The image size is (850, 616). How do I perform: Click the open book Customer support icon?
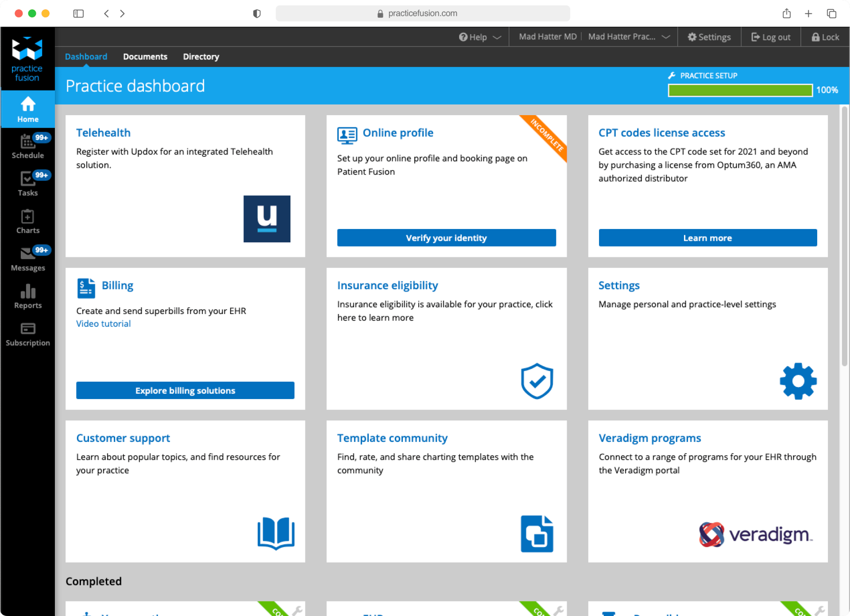click(x=276, y=533)
